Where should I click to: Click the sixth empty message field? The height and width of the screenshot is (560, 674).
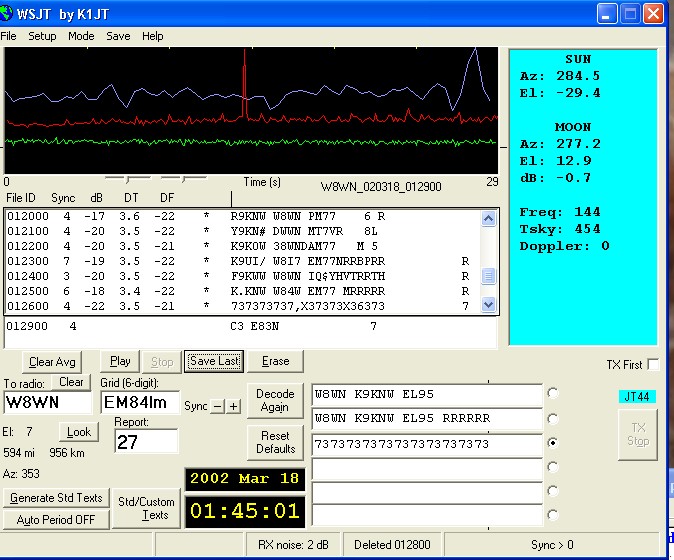[427, 515]
